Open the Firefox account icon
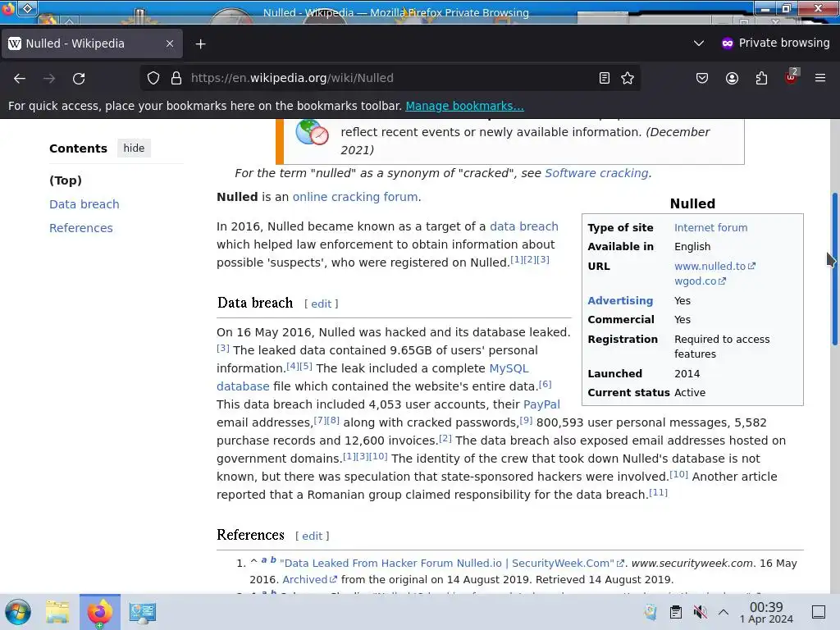 (732, 78)
